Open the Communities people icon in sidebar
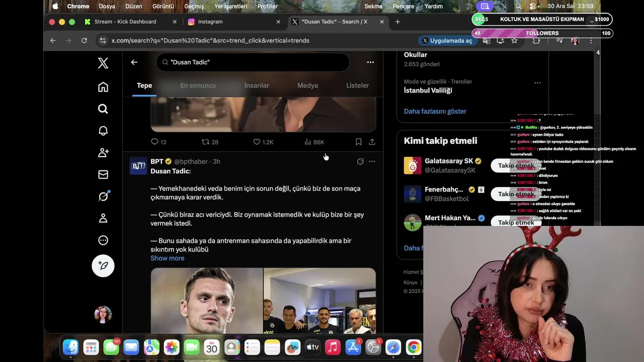 [x=103, y=152]
